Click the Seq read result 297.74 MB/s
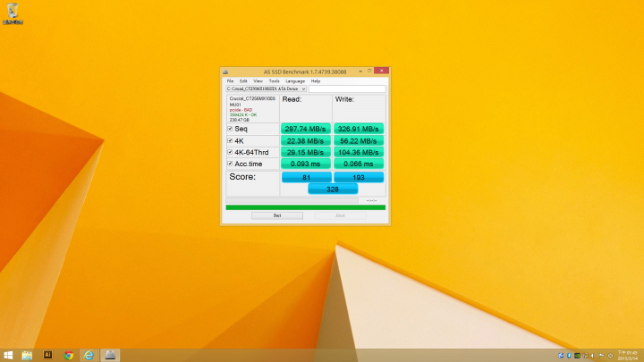The height and width of the screenshot is (362, 644). click(x=306, y=129)
